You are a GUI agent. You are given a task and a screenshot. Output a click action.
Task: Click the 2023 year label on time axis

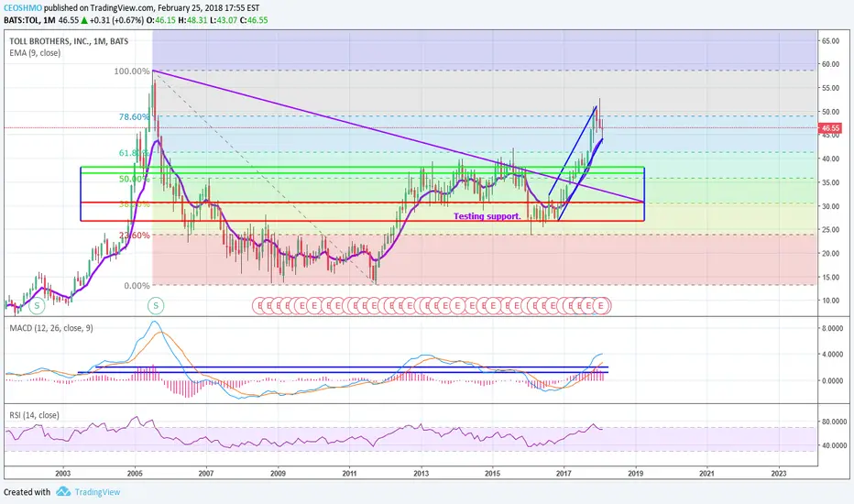pos(779,474)
